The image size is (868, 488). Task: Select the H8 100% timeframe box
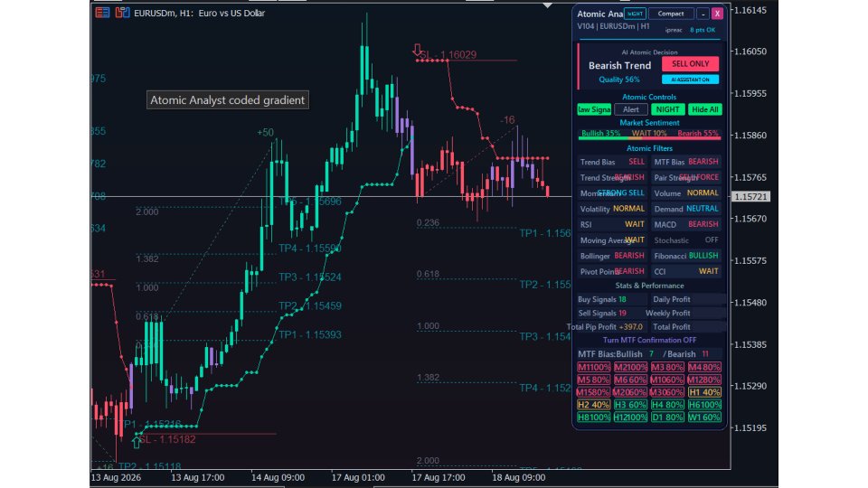[x=593, y=418]
